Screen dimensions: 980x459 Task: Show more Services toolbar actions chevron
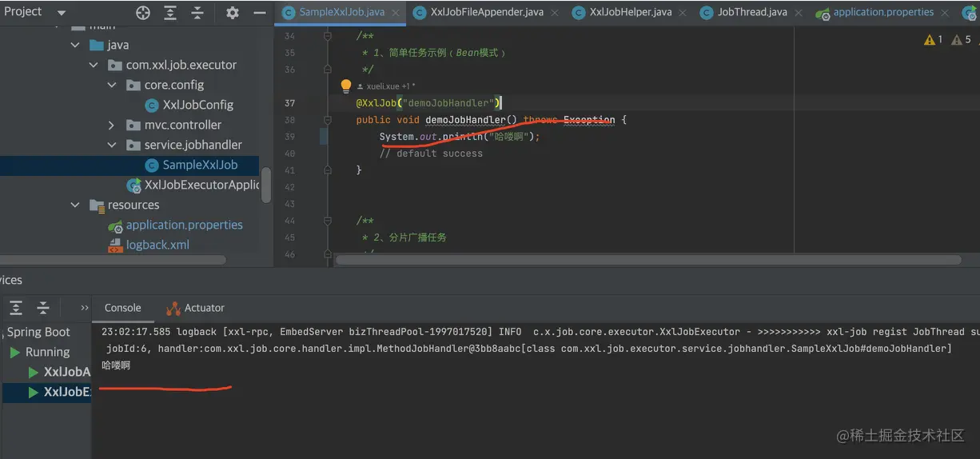tap(85, 308)
